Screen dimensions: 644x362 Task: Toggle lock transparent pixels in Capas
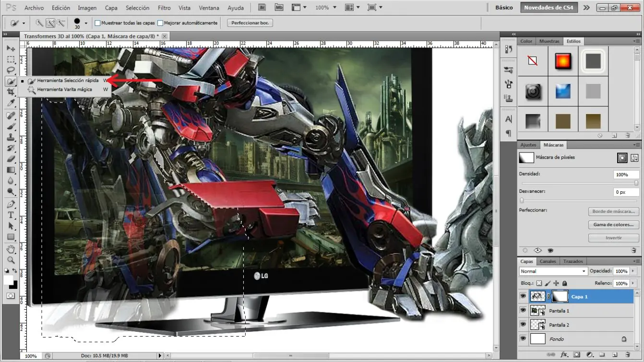(x=539, y=283)
